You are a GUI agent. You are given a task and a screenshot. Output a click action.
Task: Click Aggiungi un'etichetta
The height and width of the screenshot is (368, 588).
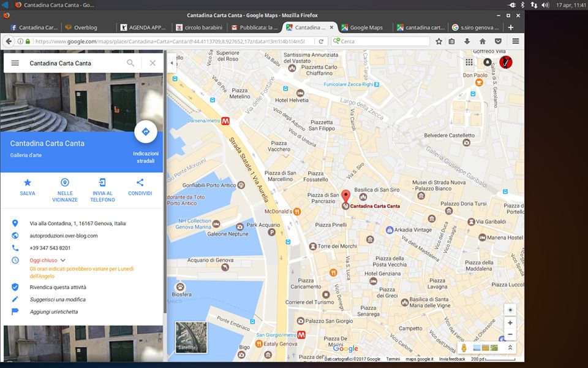54,312
